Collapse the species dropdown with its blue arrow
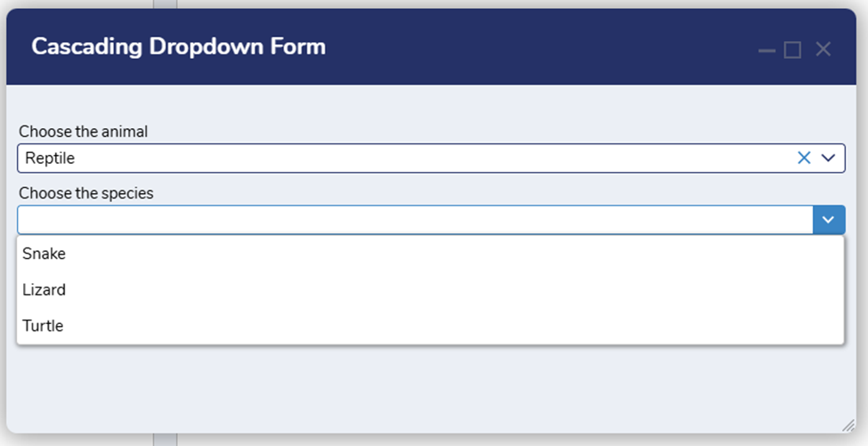This screenshot has height=446, width=868. point(828,220)
